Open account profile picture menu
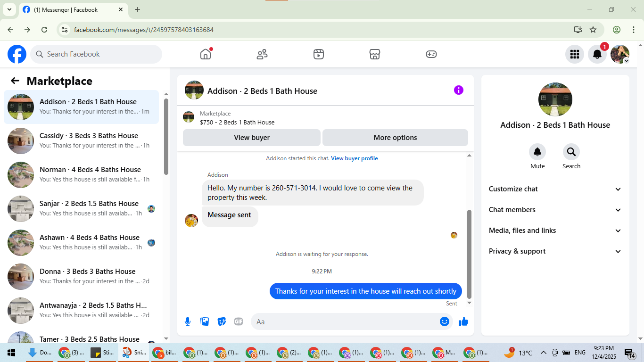This screenshot has height=362, width=644. [x=620, y=54]
